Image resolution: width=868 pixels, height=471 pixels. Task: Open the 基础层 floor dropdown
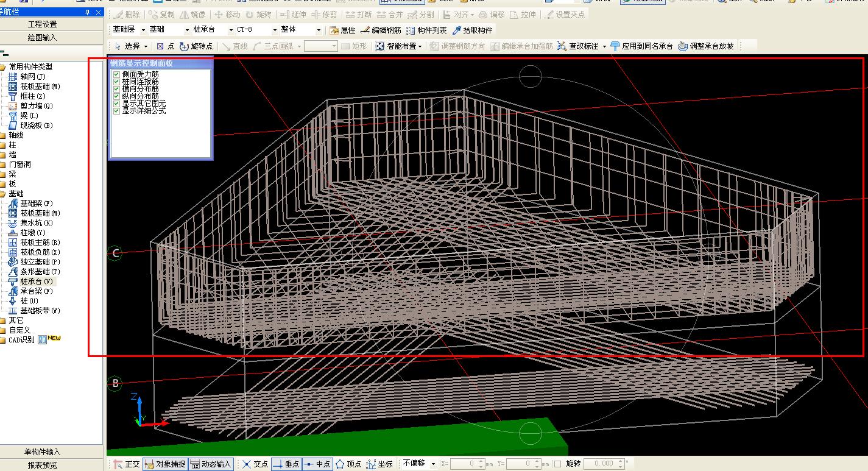coord(143,30)
